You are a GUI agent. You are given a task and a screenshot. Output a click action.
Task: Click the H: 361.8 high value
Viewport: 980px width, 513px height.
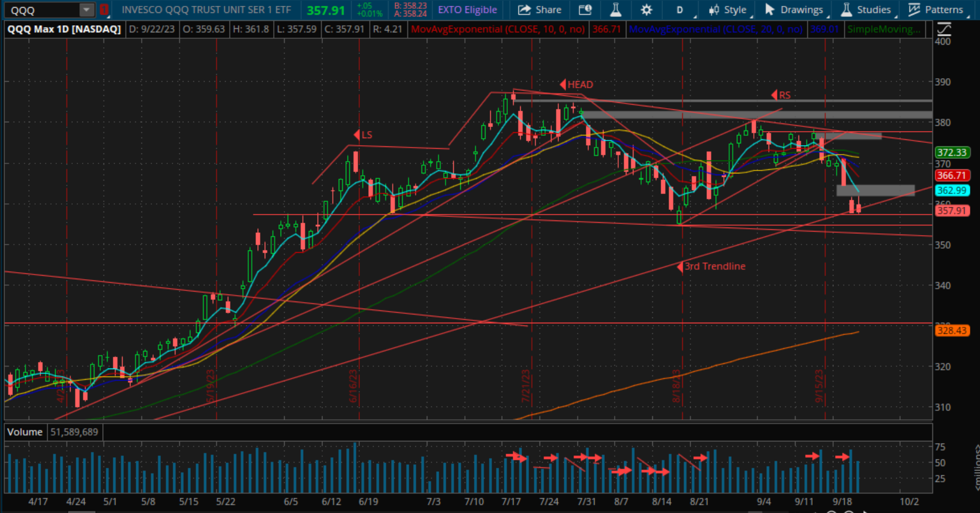(251, 29)
